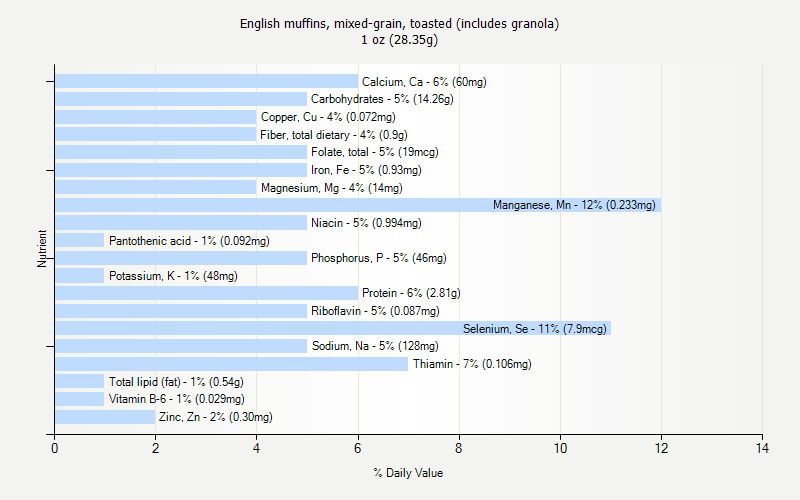Select the 'Magnesium, Mg - 4% (14mg)' label
This screenshot has width=800, height=500.
tap(332, 188)
